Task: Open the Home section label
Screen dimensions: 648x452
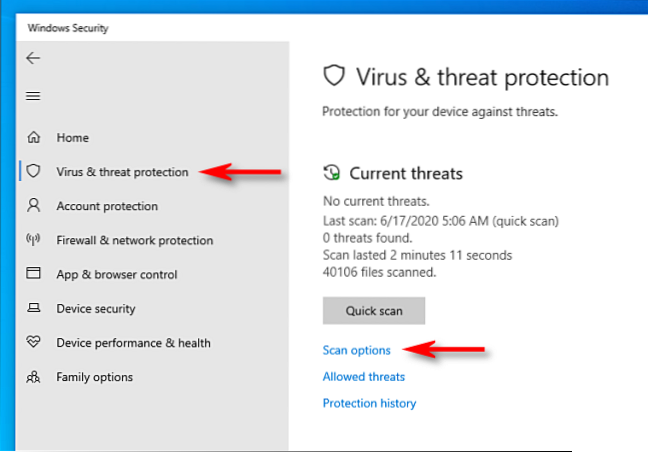Action: (x=72, y=138)
